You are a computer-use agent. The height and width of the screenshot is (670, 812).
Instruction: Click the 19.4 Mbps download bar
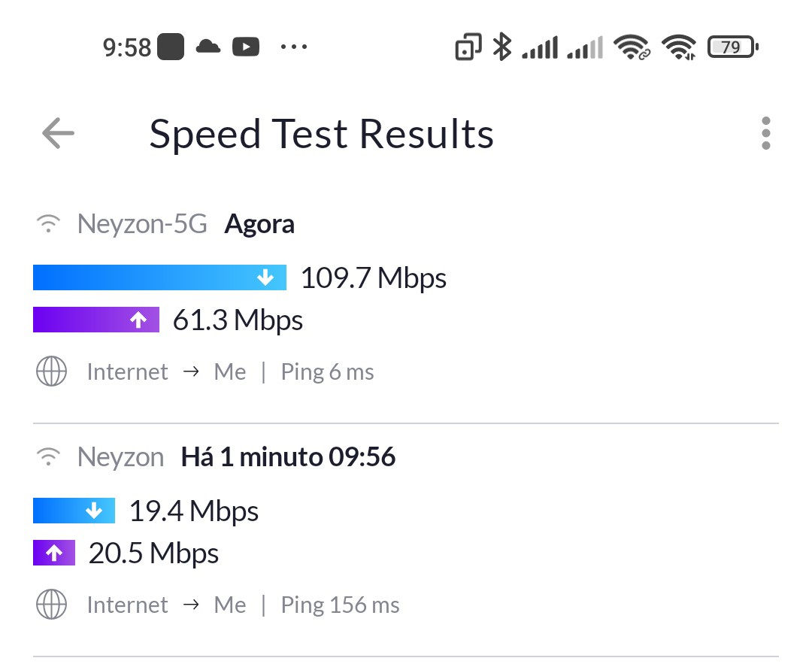coord(74,511)
